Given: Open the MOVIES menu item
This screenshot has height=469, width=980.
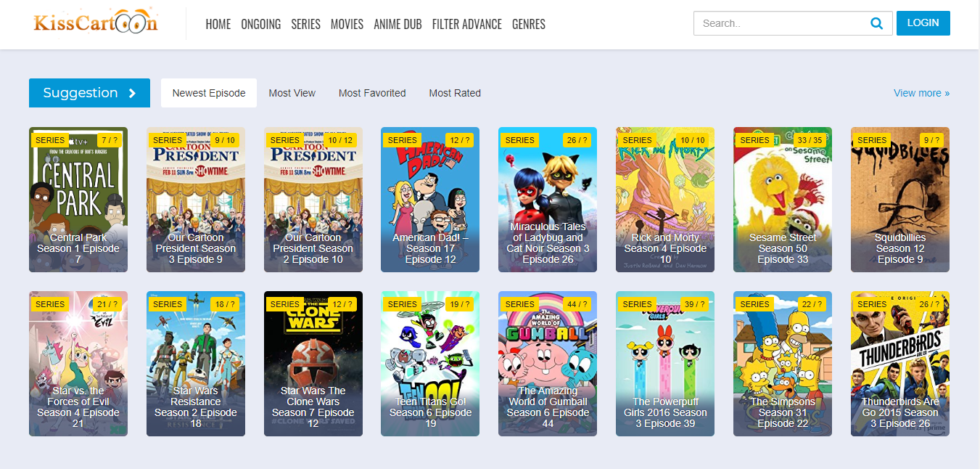Looking at the screenshot, I should pos(347,24).
